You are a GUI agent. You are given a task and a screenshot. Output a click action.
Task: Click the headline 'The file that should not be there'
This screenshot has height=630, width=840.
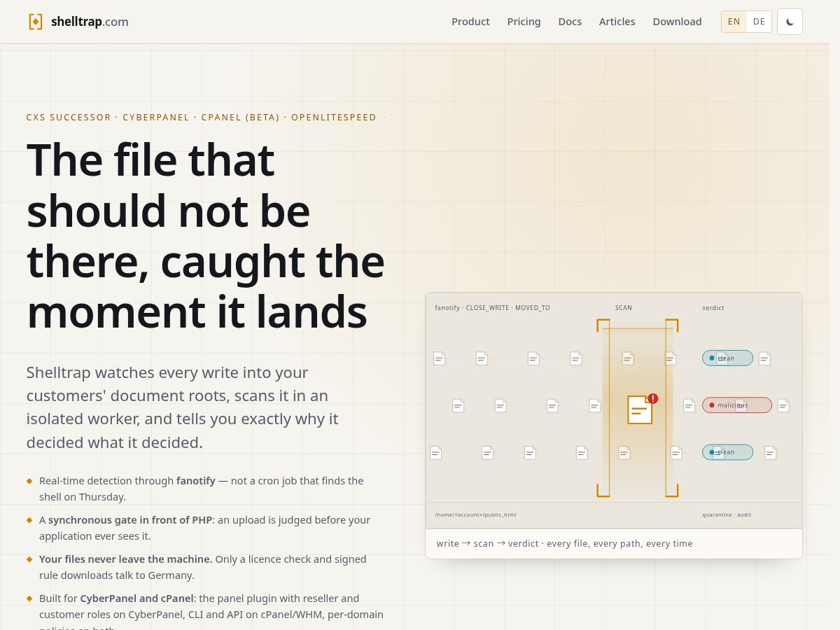click(x=206, y=236)
